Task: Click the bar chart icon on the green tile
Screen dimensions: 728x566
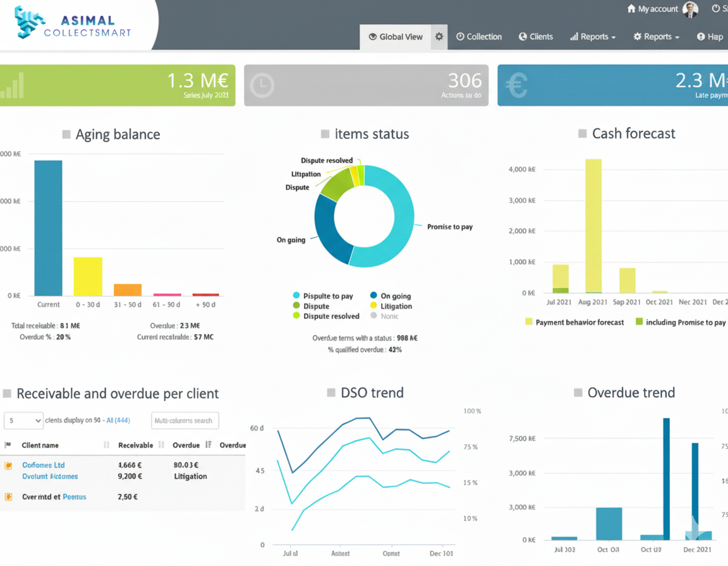Action: (x=13, y=85)
